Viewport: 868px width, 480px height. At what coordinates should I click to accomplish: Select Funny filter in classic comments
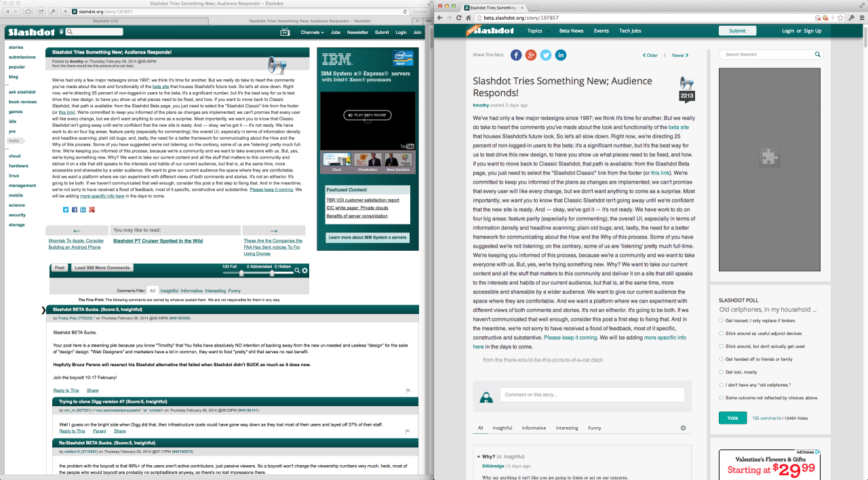point(235,290)
